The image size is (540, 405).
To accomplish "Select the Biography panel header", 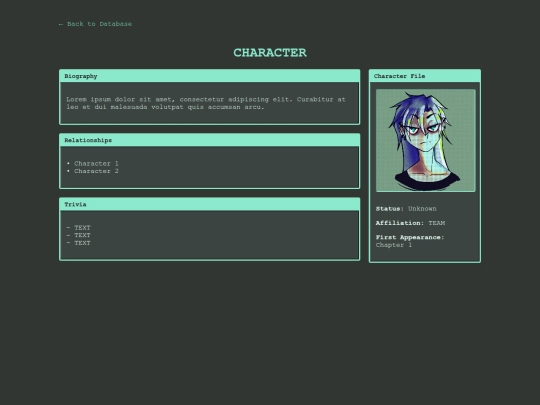I will pyautogui.click(x=210, y=76).
